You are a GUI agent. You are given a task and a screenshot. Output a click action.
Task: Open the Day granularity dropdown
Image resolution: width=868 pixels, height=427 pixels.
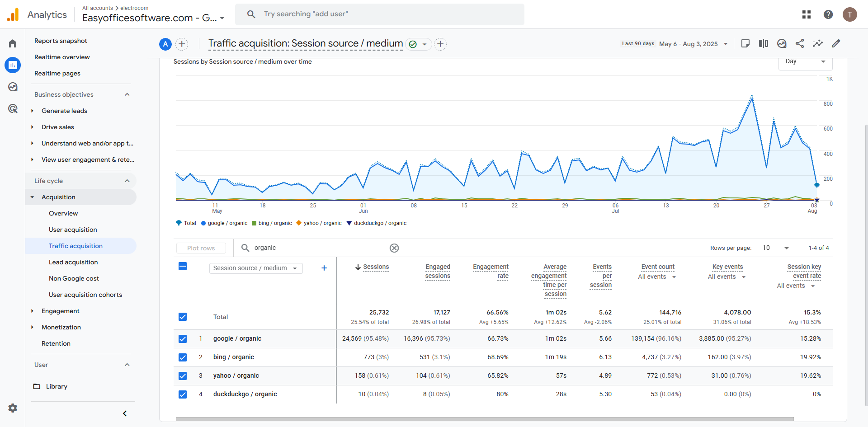(806, 62)
